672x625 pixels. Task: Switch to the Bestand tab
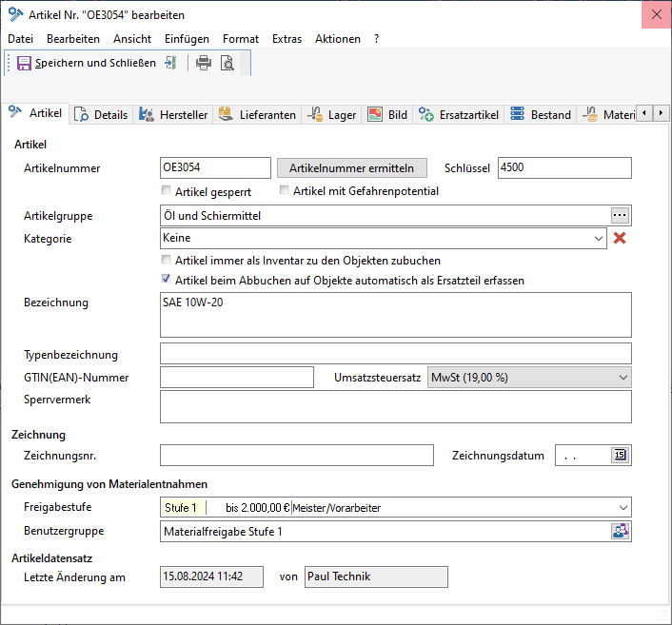pyautogui.click(x=541, y=115)
